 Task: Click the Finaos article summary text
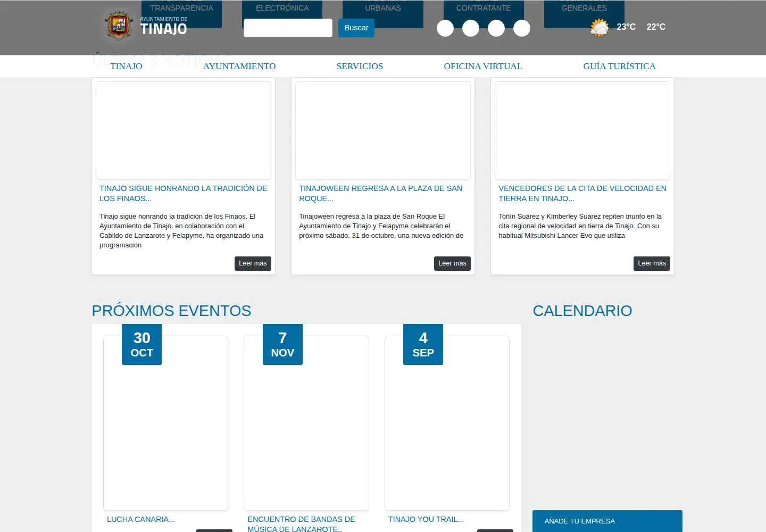click(182, 231)
